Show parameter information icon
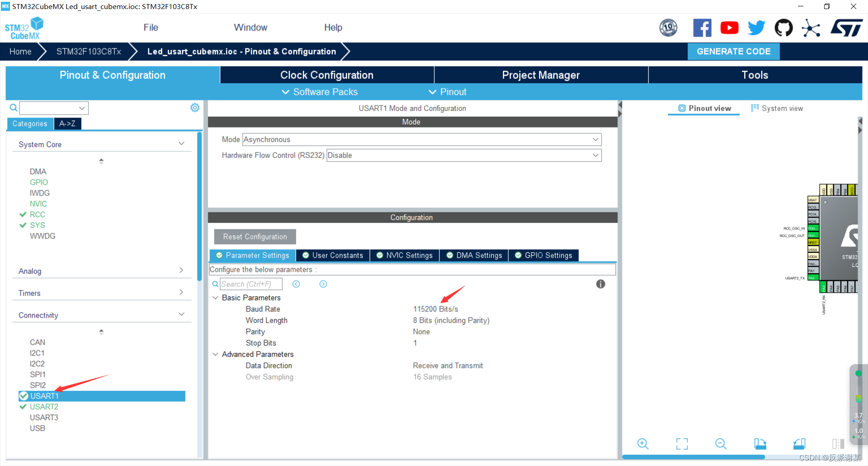The height and width of the screenshot is (466, 868). 600,284
